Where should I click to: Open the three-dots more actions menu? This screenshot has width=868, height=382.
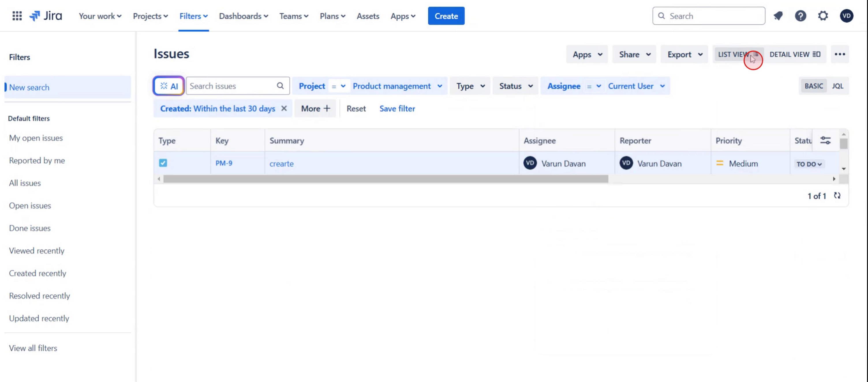coord(840,54)
